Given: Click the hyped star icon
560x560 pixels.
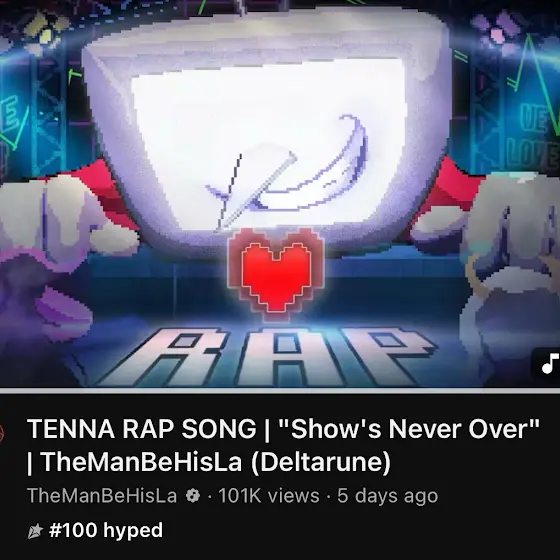Looking at the screenshot, I should click(x=36, y=530).
